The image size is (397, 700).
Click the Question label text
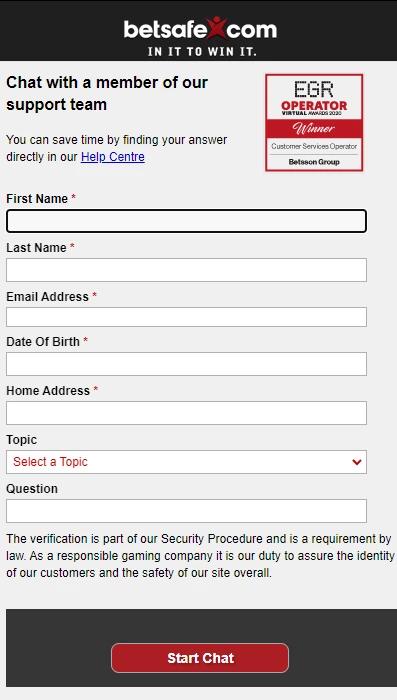pos(32,489)
